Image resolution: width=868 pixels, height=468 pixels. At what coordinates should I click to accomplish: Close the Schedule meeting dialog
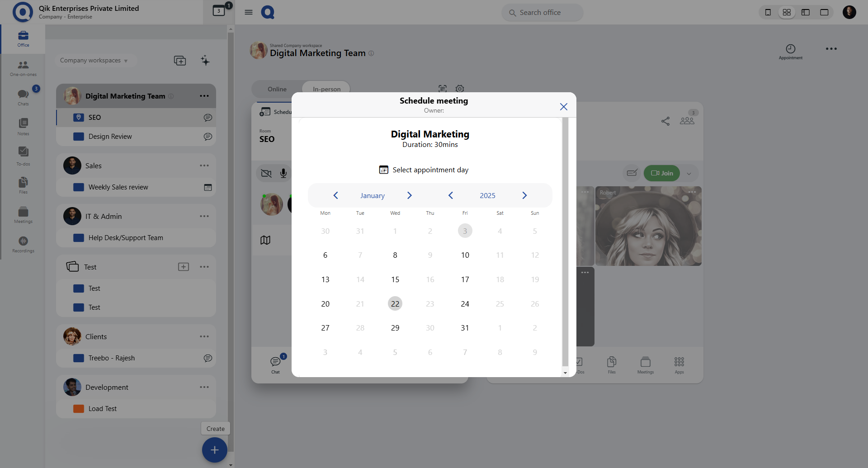pos(563,107)
